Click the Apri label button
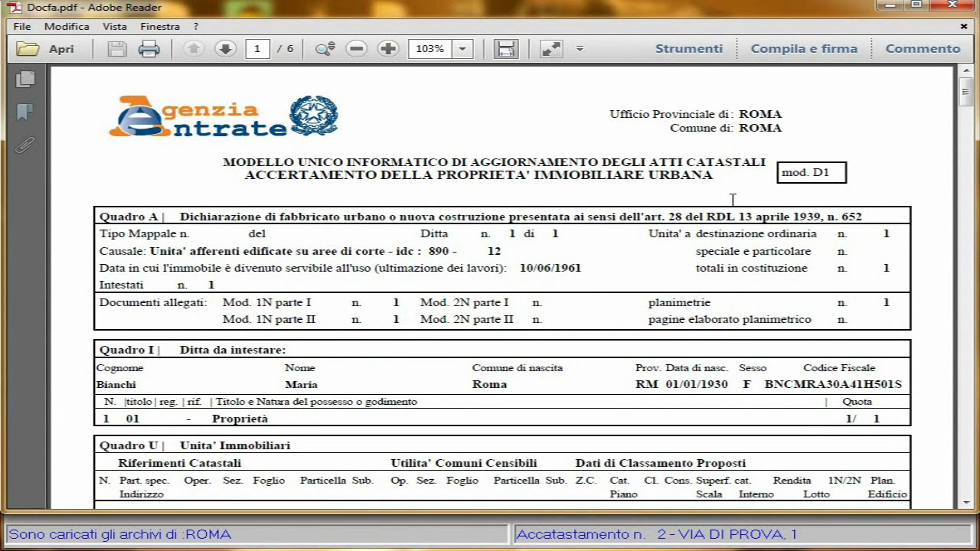The width and height of the screenshot is (980, 551). coord(61,49)
